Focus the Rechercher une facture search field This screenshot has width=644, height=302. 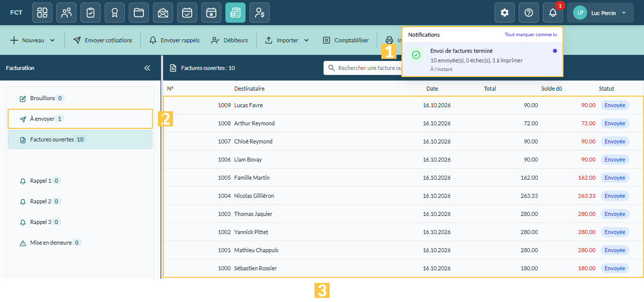coord(363,68)
